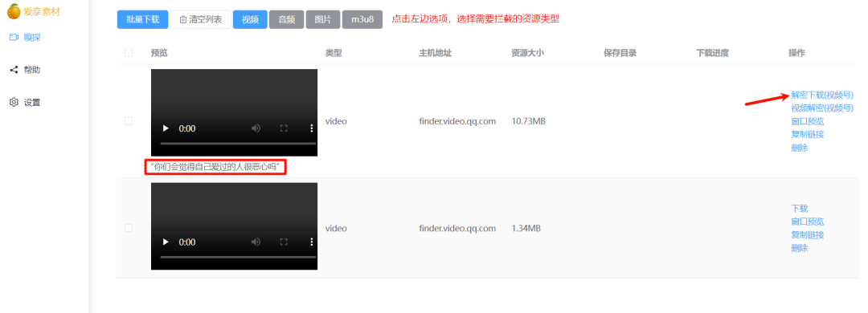Click the 预览 column header
Viewport: 868px width, 313px height.
(x=159, y=53)
